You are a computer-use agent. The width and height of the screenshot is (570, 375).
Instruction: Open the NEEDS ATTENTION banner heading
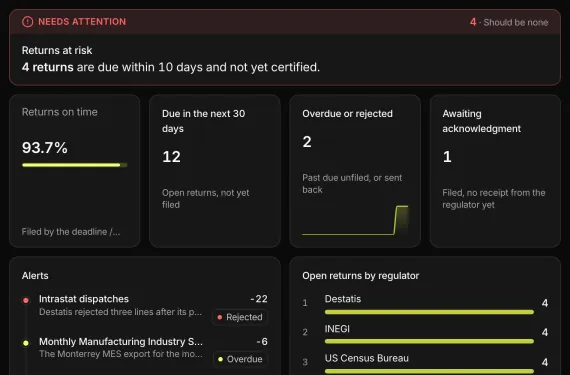pyautogui.click(x=82, y=22)
